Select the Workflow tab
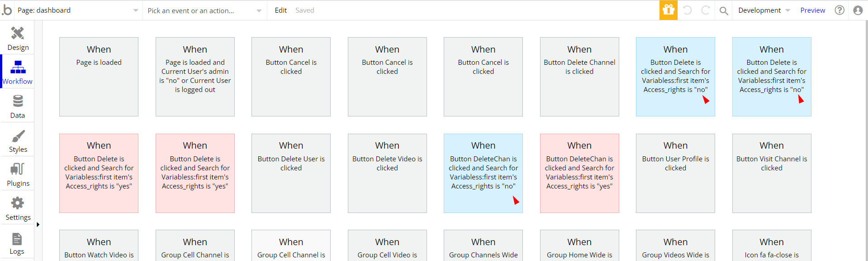 pyautogui.click(x=18, y=72)
